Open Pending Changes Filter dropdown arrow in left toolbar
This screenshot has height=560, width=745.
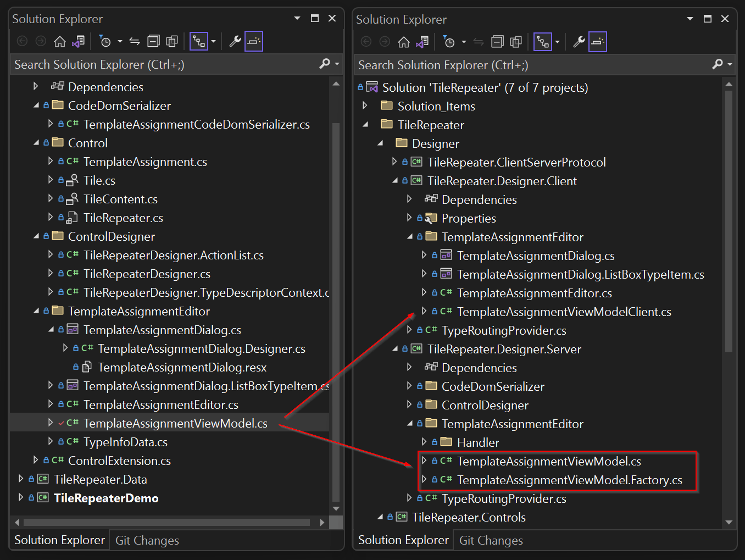(x=119, y=41)
